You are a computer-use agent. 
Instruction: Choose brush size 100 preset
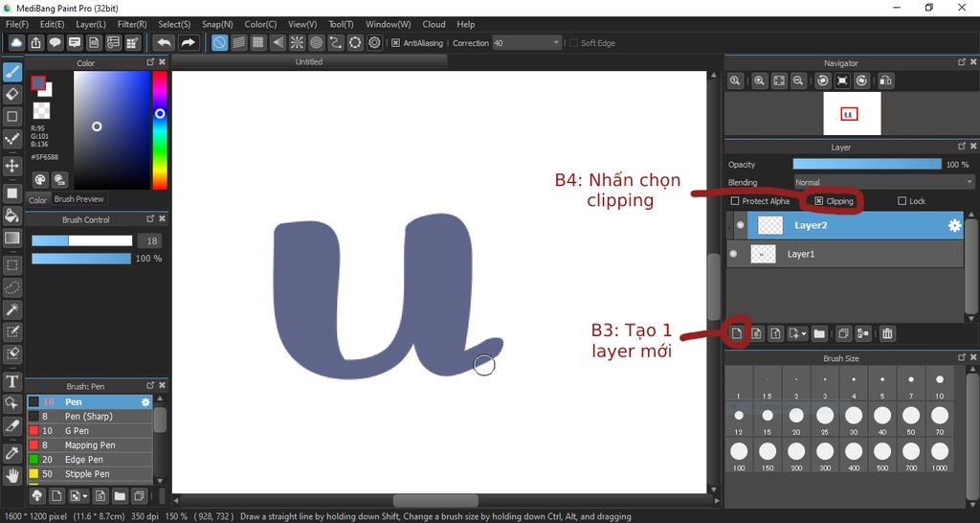click(x=739, y=455)
